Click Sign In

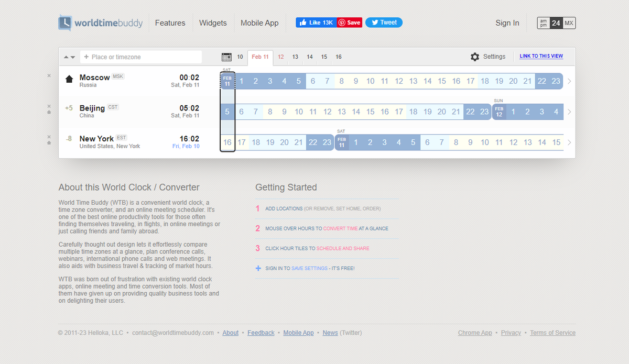tap(507, 23)
